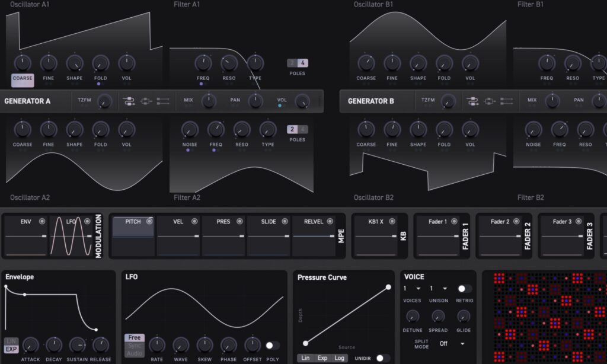Select the LFO modulation source
This screenshot has height=364, width=607.
point(71,236)
